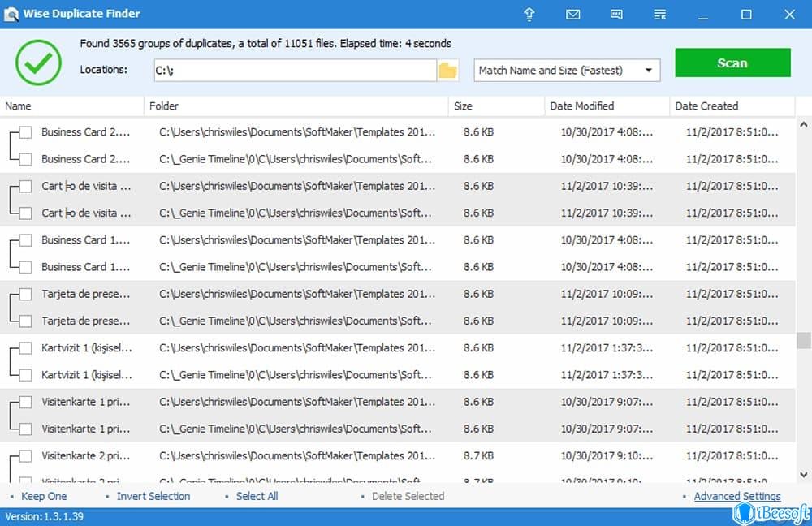Click SoftMaker Templates folder path of Tarjeta de prese row
Viewport: 812px width, 526px height.
297,294
